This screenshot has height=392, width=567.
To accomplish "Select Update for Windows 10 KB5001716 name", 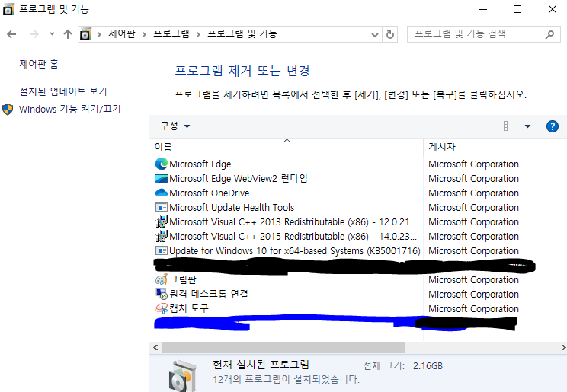I will tap(295, 250).
